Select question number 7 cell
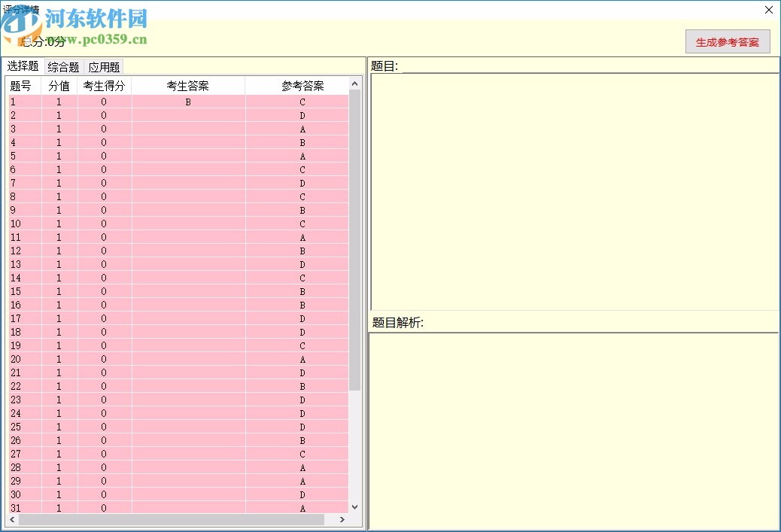781x532 pixels. (x=25, y=183)
